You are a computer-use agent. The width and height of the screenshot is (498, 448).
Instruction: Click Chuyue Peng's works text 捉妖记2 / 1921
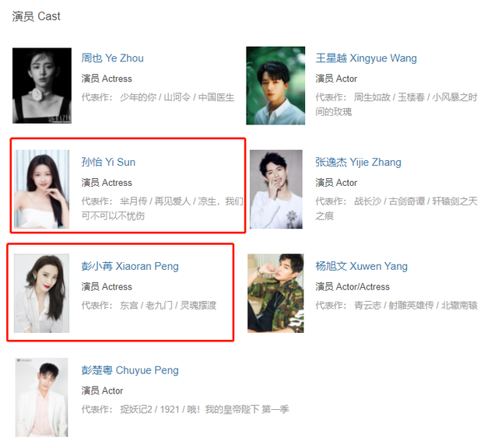[x=150, y=409]
